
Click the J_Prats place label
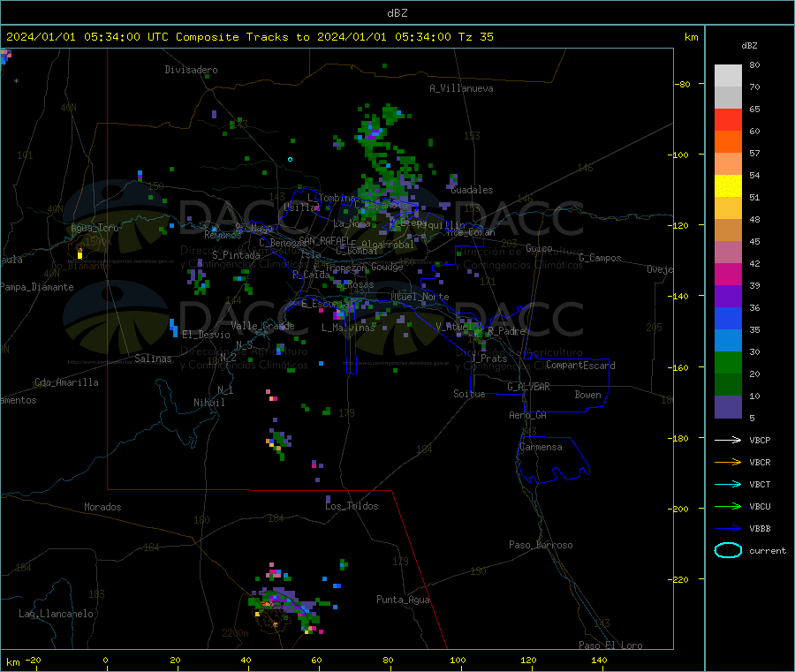click(488, 359)
